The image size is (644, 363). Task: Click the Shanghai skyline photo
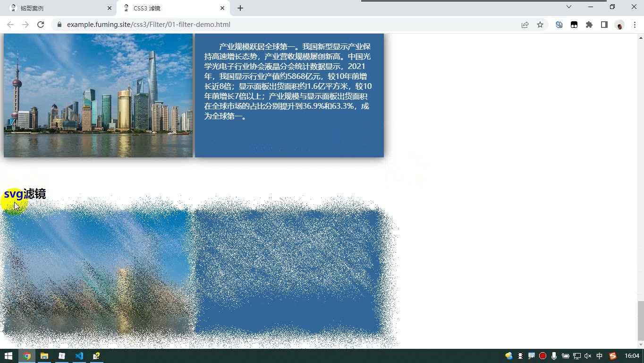click(x=98, y=95)
